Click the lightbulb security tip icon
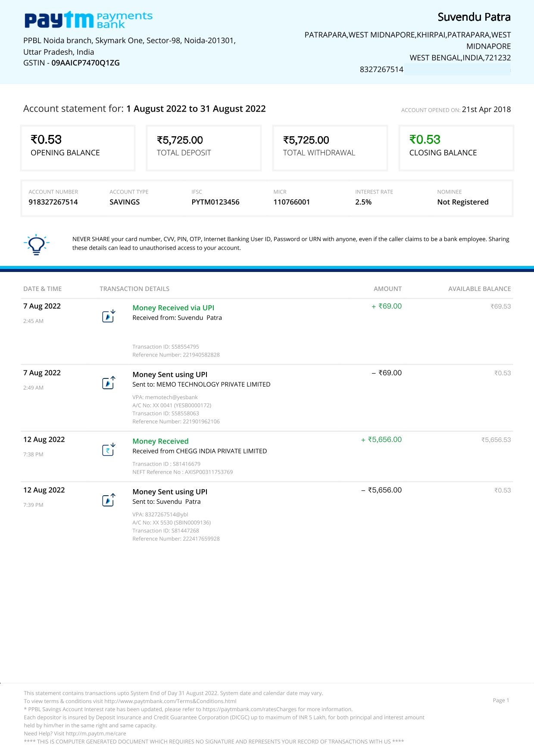Viewport: 534px width, 756px height. 37,244
